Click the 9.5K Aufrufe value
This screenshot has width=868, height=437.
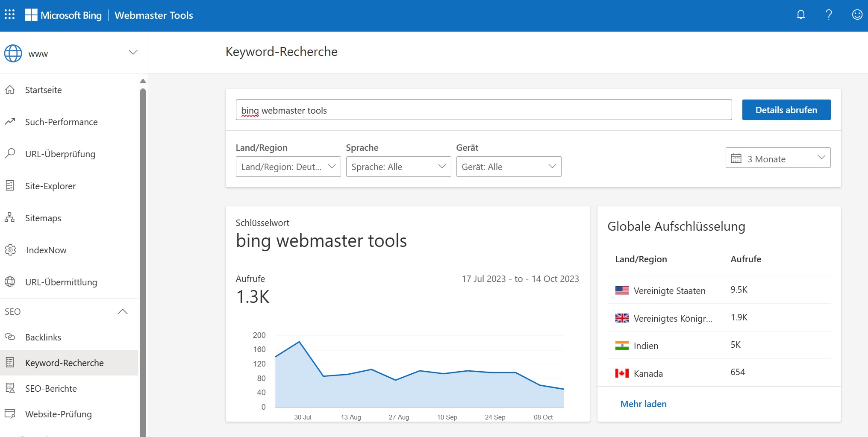click(x=739, y=290)
